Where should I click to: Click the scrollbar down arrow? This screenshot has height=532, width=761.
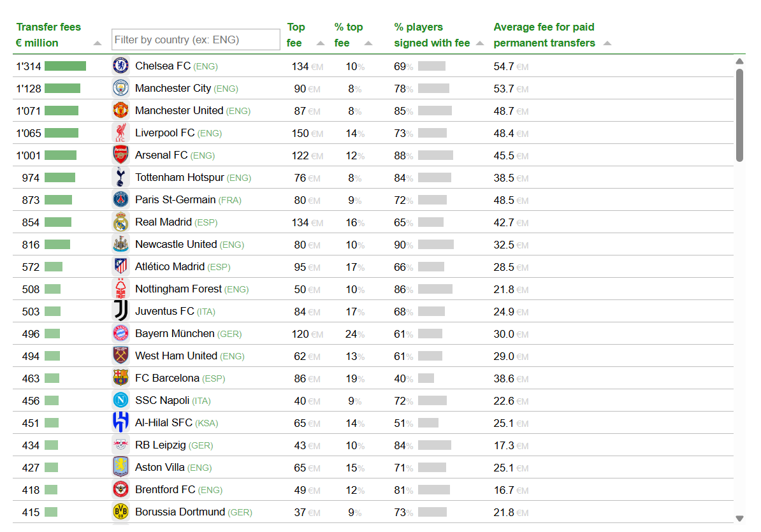[x=739, y=519]
